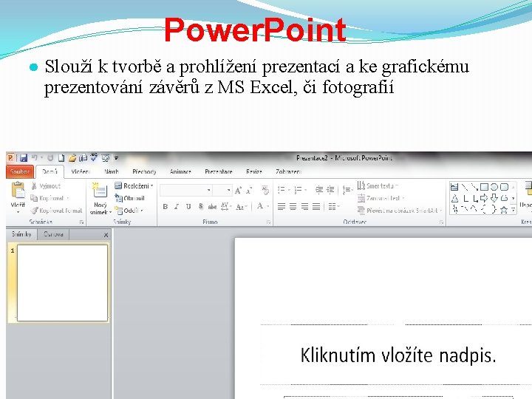Open the Zobrazení ribbon tab
The width and height of the screenshot is (532, 399).
pos(288,172)
